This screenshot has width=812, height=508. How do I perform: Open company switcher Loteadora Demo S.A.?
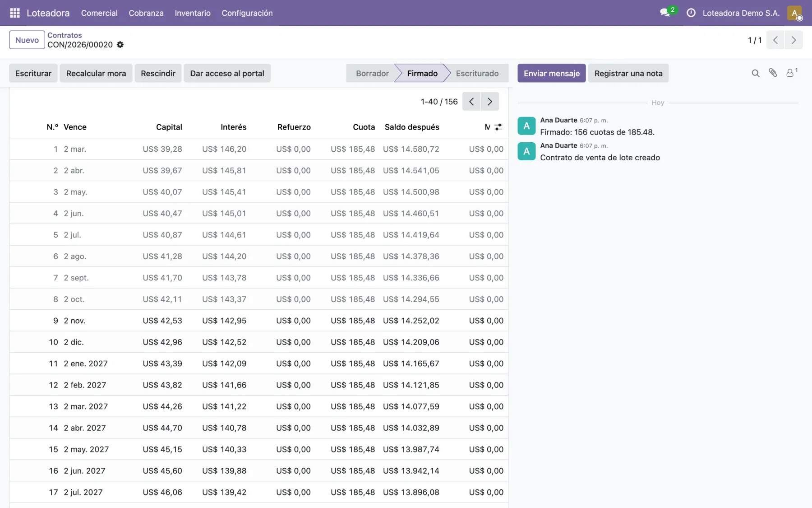(x=741, y=13)
